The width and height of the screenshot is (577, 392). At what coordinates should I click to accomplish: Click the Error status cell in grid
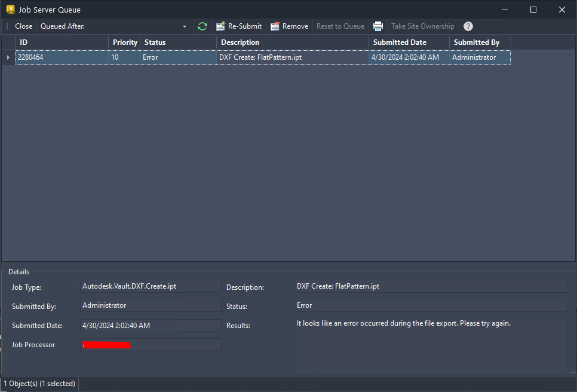click(x=179, y=57)
